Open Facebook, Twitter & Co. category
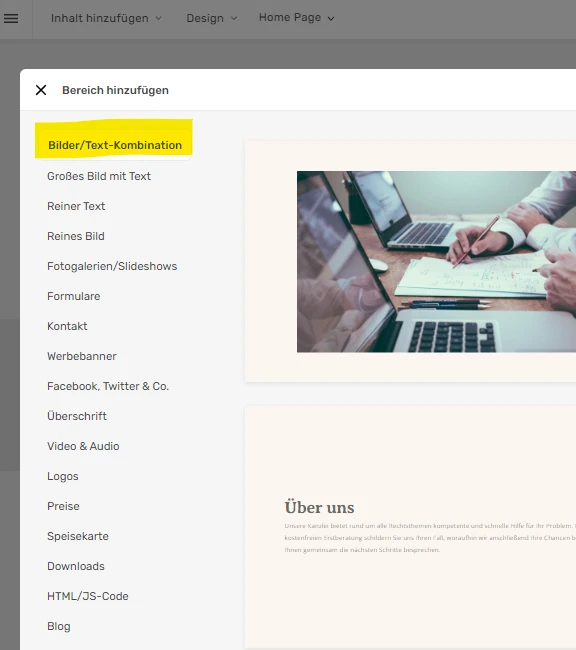Viewport: 576px width, 650px height. tap(108, 386)
